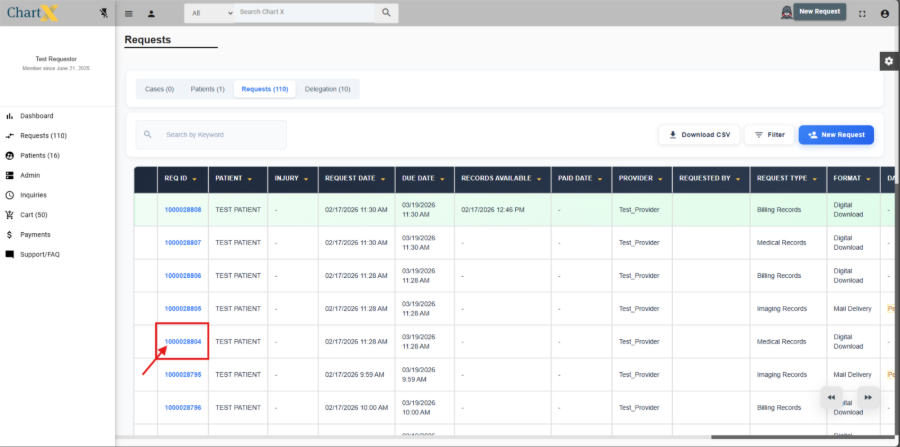Click the Test Requestor name in sidebar
This screenshot has width=900, height=447.
pyautogui.click(x=56, y=59)
